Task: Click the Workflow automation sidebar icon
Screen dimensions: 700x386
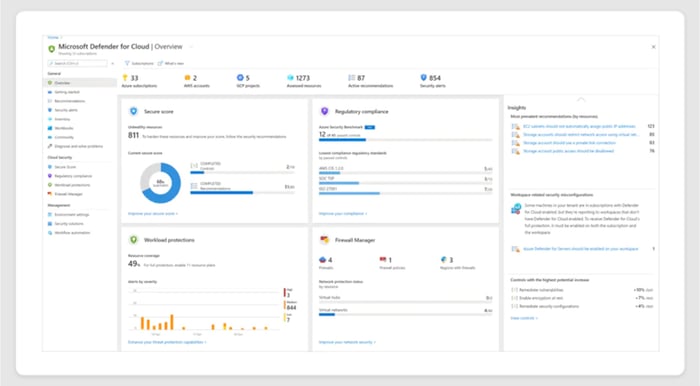Action: coord(50,232)
